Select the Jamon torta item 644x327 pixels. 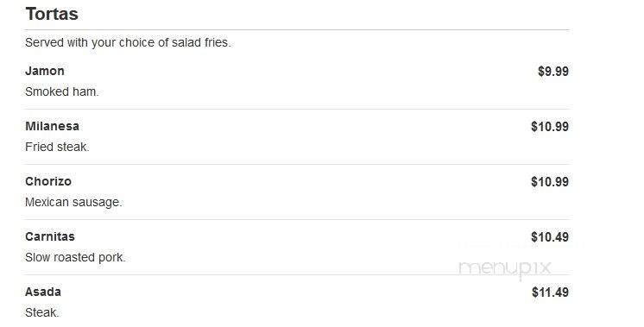click(x=45, y=71)
